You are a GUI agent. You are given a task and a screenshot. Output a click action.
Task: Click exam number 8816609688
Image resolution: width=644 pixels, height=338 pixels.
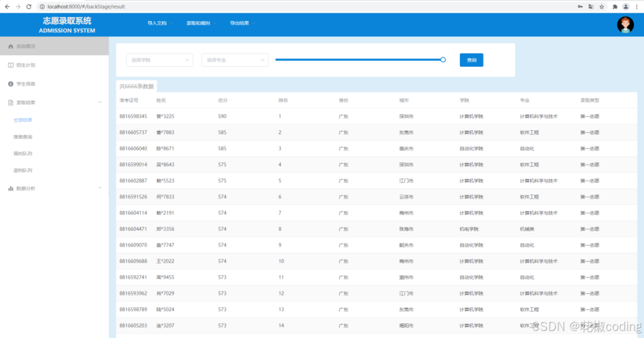click(133, 261)
